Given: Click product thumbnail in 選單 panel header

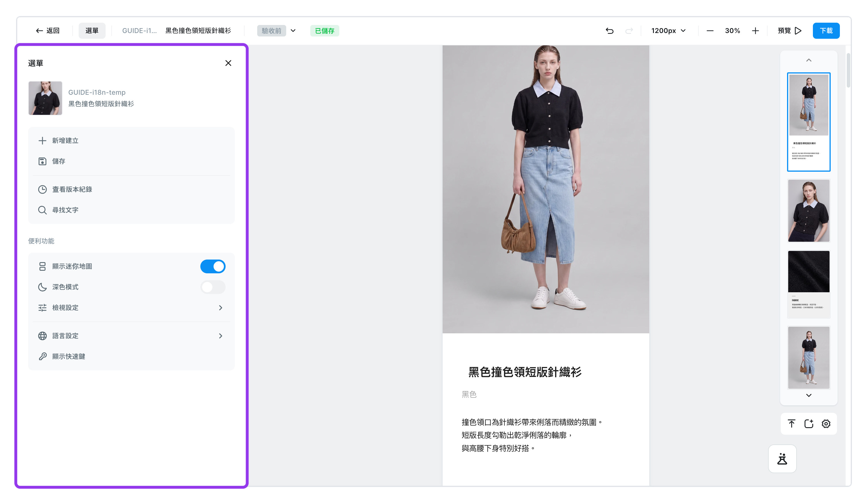Looking at the screenshot, I should point(45,98).
